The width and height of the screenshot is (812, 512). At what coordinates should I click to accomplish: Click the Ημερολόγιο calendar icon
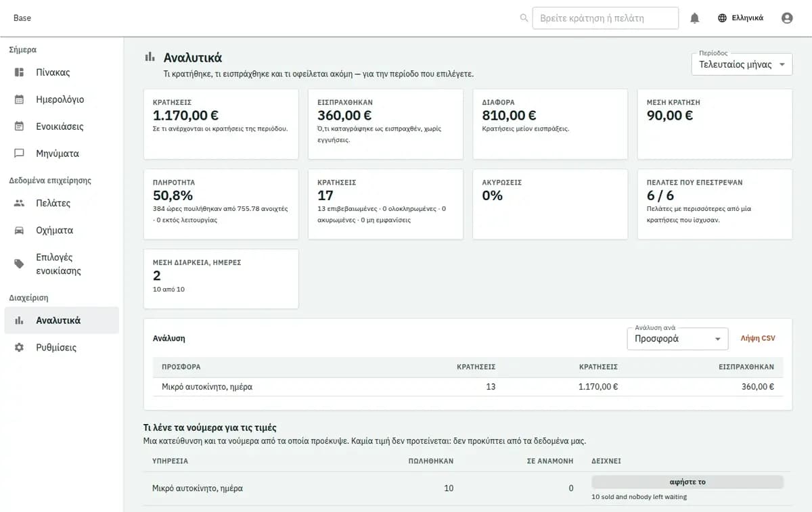[x=20, y=99]
